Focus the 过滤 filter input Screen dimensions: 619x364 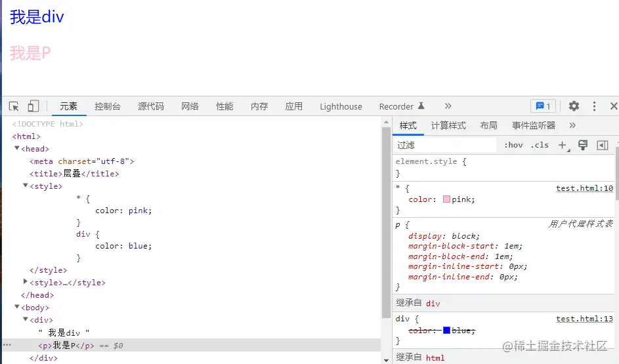coord(445,145)
